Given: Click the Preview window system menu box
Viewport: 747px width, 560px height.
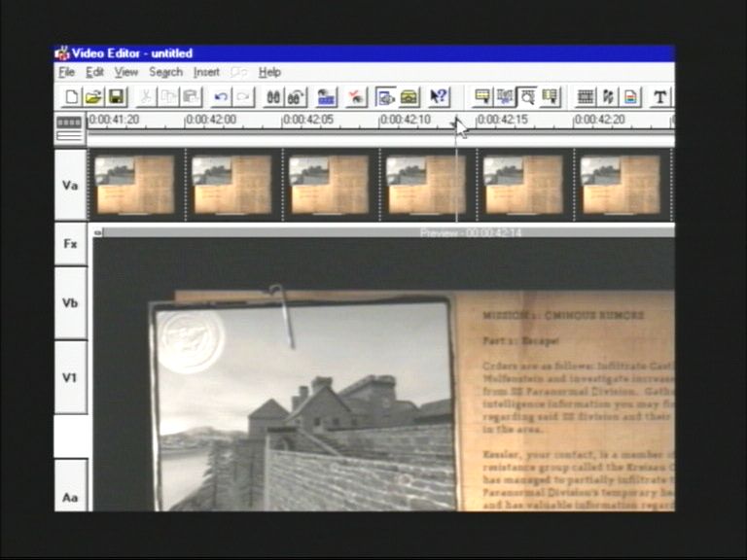Looking at the screenshot, I should coord(98,233).
